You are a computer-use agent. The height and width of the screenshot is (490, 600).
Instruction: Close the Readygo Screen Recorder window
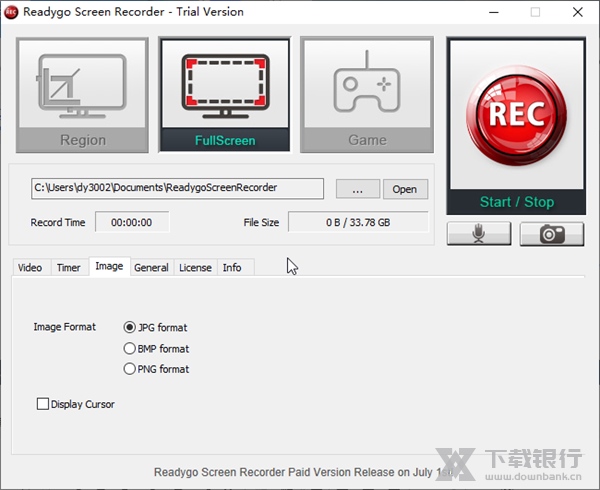coord(578,12)
